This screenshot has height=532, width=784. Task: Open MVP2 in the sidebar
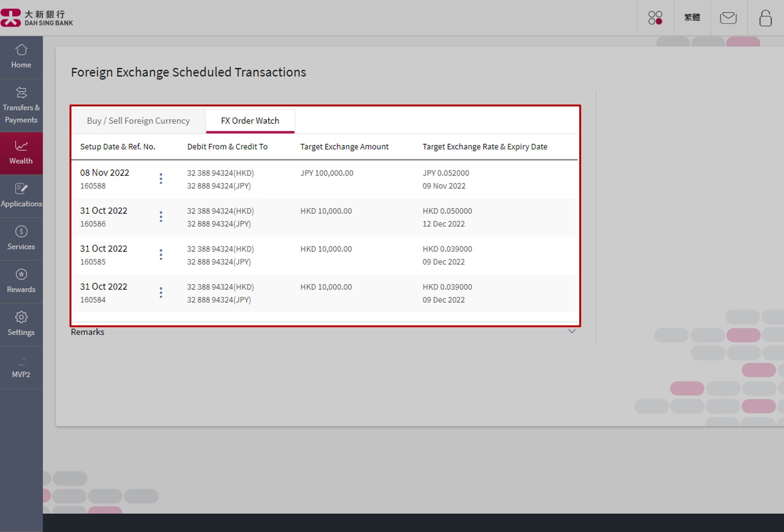(21, 368)
